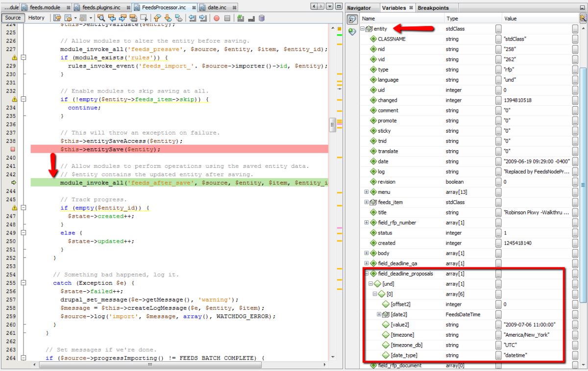The image size is (588, 371).
Task: Collapse the field_deadline_proposals node
Action: pos(367,274)
